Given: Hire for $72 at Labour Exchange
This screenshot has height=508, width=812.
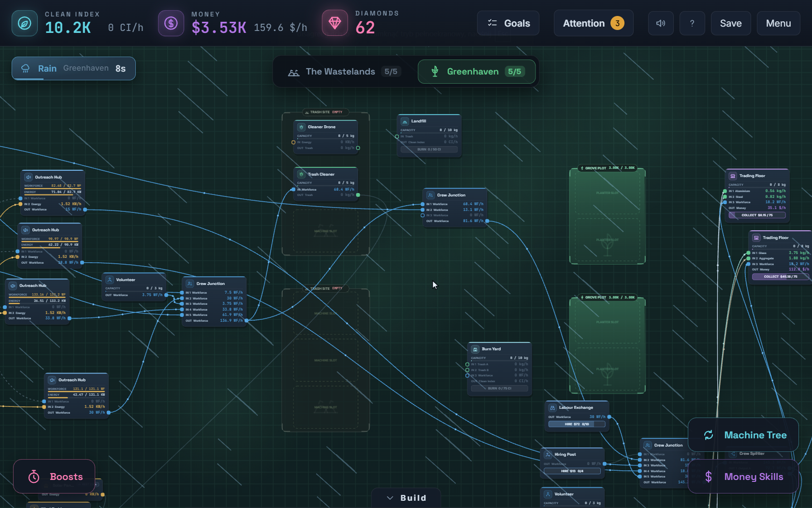Looking at the screenshot, I should tap(577, 424).
